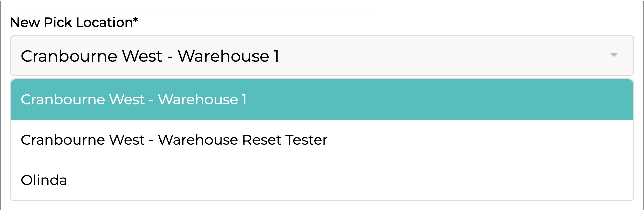644x211 pixels.
Task: Click the dropdown arrow in the pick location field
Action: [x=614, y=55]
